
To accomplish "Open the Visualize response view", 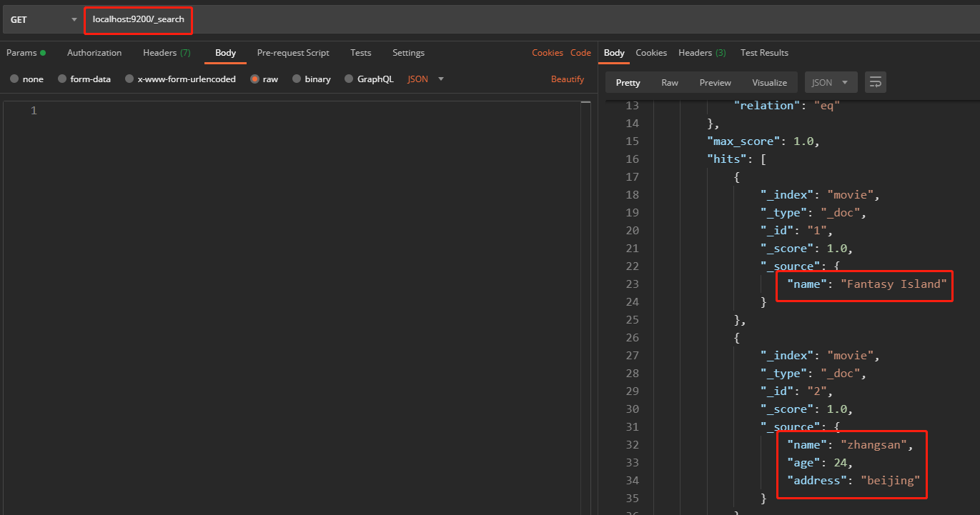I will [x=769, y=83].
